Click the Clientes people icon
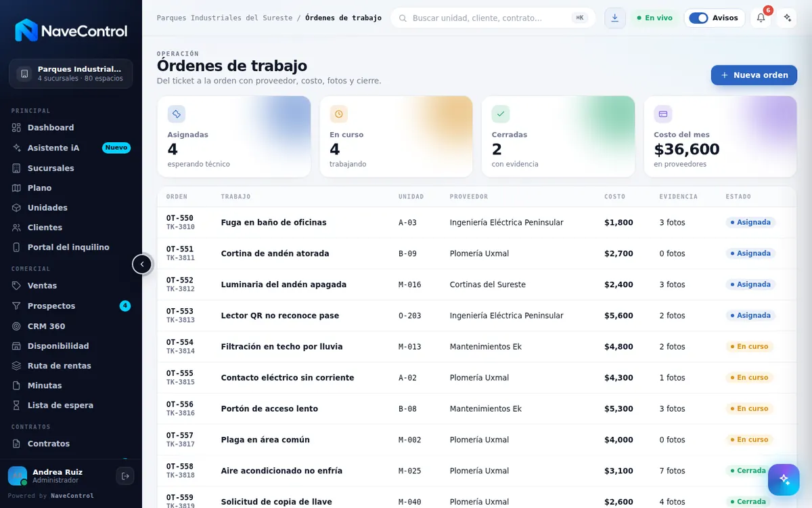The image size is (812, 508). [17, 228]
